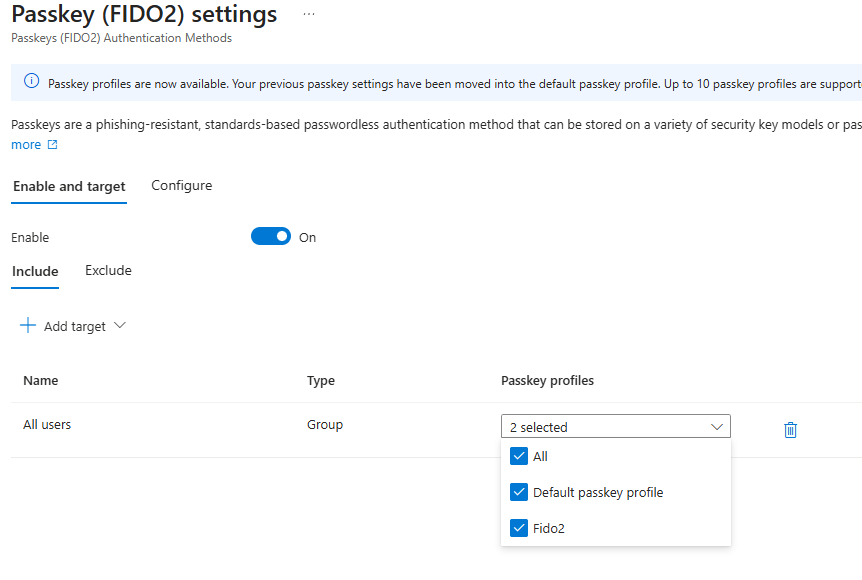Click the plus icon for Add target
This screenshot has height=580, width=862.
pos(27,325)
